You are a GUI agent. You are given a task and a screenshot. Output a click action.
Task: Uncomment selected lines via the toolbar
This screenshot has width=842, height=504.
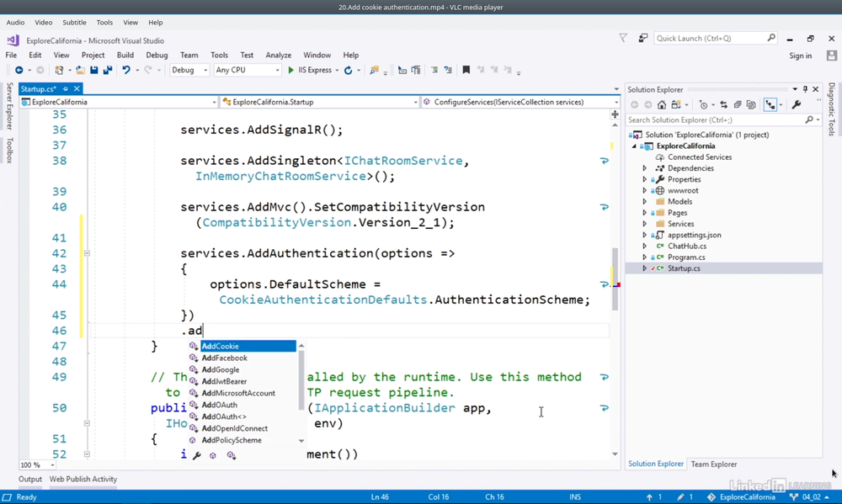click(448, 71)
